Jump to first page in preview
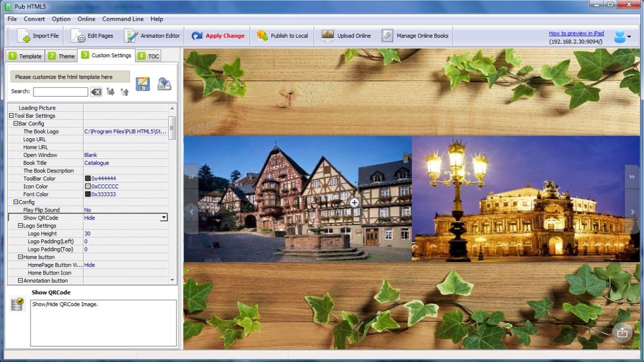 (x=191, y=177)
